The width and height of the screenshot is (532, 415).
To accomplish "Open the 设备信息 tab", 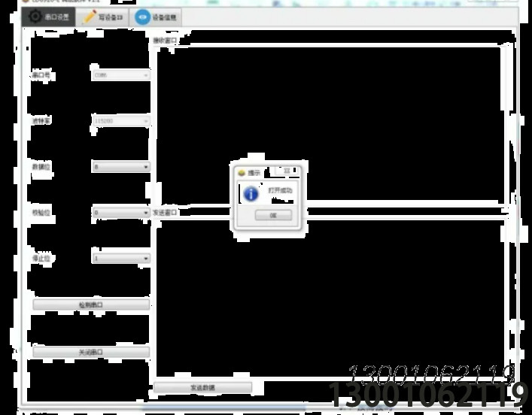I will [x=156, y=17].
